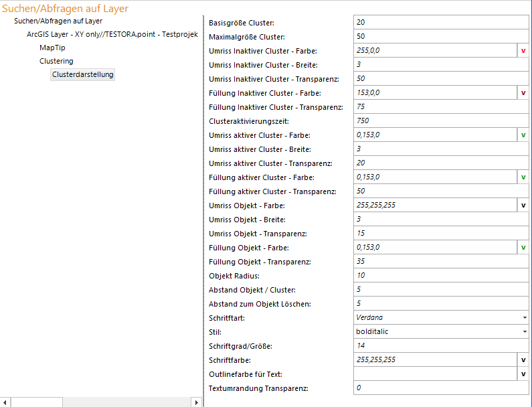
Task: Open color picker for Füllung Inaktiver Cluster Farbe
Action: (523, 93)
